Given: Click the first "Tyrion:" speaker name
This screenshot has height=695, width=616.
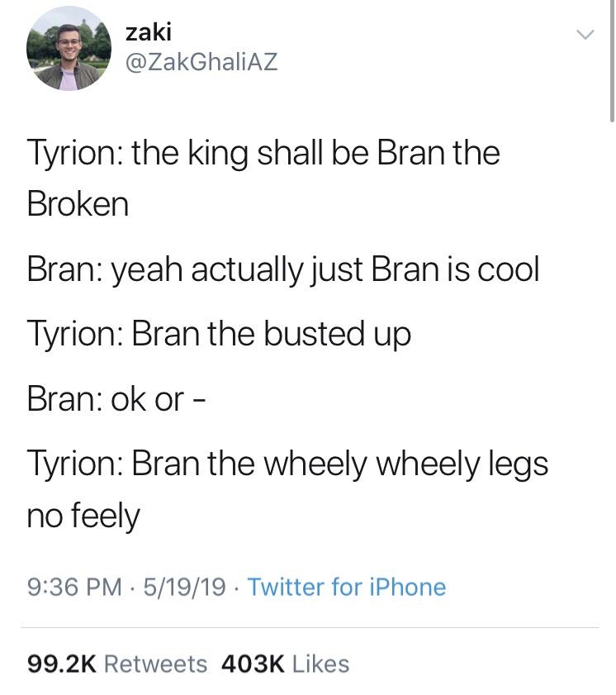Looking at the screenshot, I should [73, 155].
